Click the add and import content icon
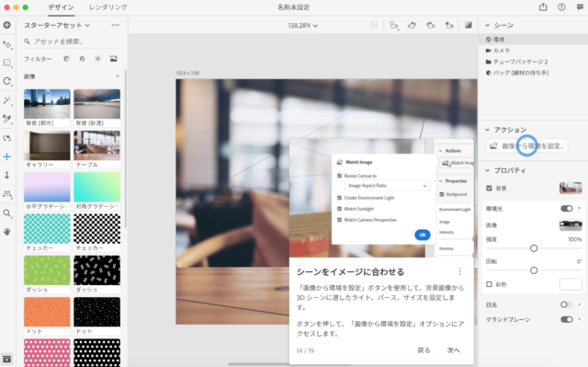 coord(6,25)
